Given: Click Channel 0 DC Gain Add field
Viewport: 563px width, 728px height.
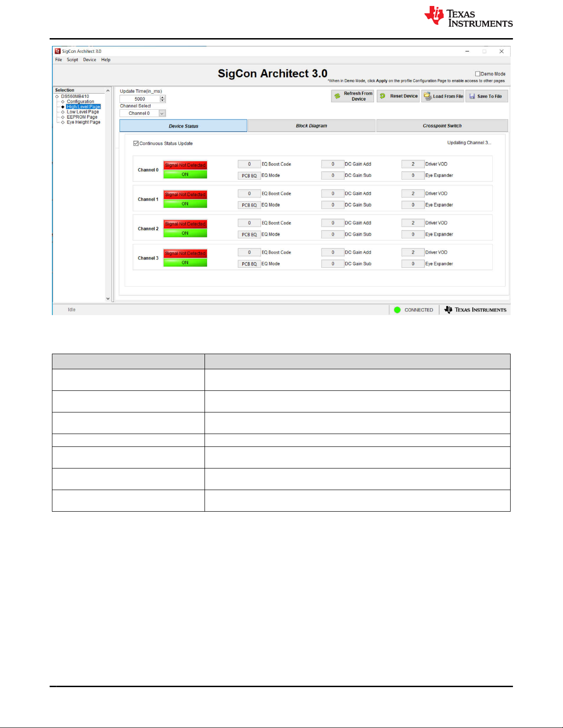Looking at the screenshot, I should tap(333, 164).
